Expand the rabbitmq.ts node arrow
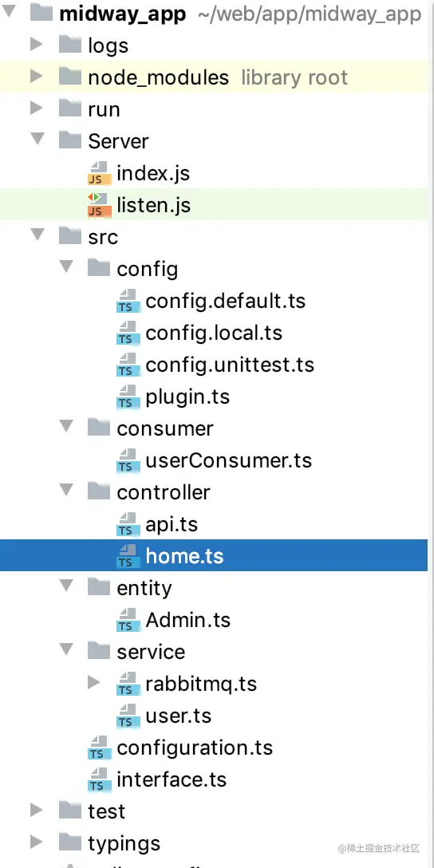This screenshot has width=434, height=868. (94, 683)
